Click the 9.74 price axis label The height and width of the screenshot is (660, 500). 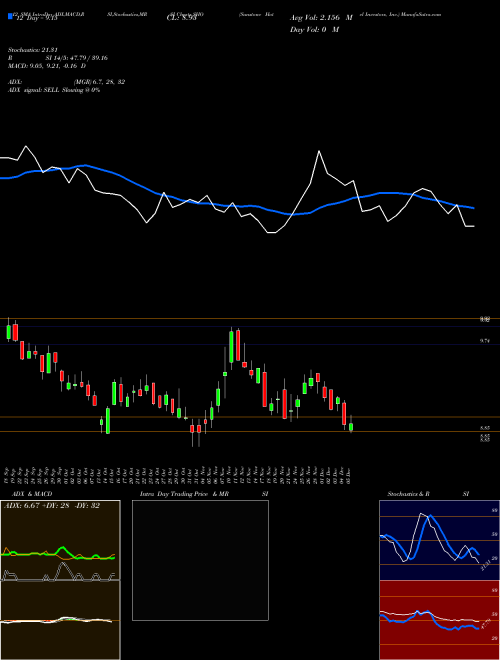(x=485, y=342)
